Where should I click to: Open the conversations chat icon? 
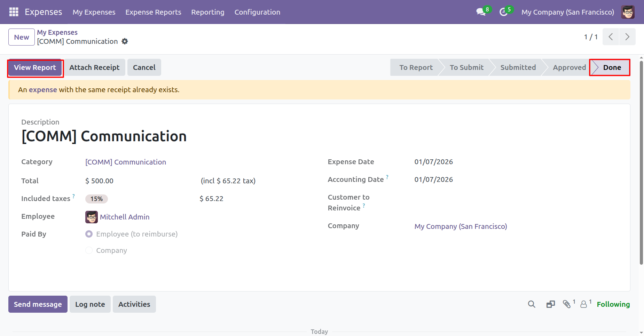point(481,12)
